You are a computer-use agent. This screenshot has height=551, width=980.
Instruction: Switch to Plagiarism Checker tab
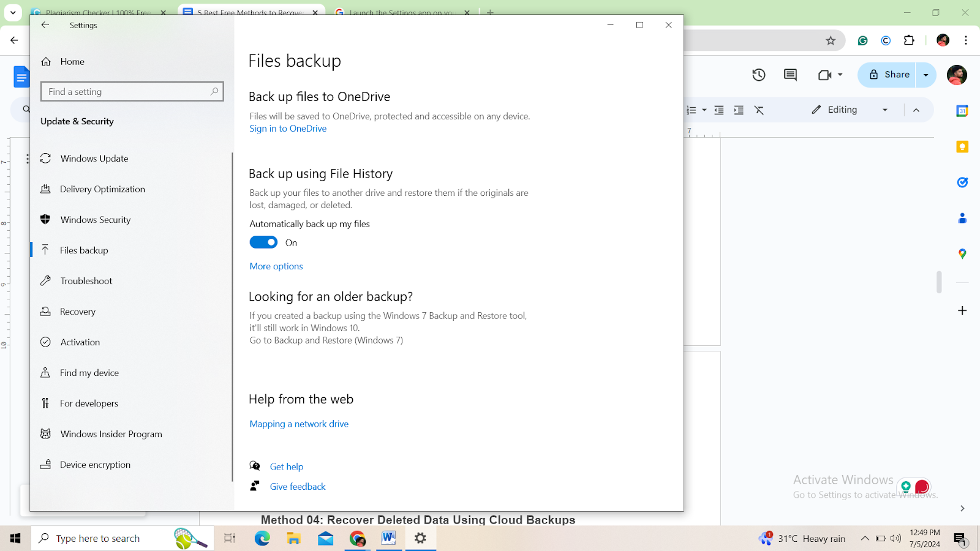(98, 12)
